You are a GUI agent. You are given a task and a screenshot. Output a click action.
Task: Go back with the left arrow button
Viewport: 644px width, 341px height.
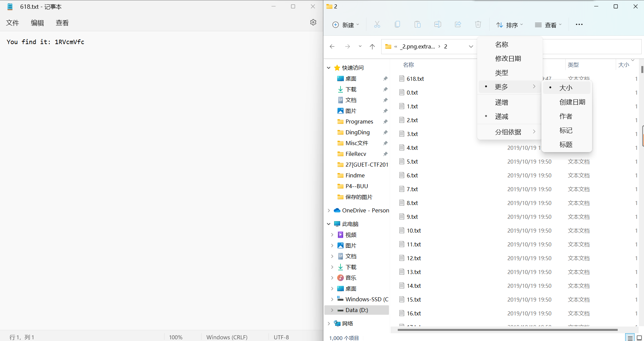(332, 46)
